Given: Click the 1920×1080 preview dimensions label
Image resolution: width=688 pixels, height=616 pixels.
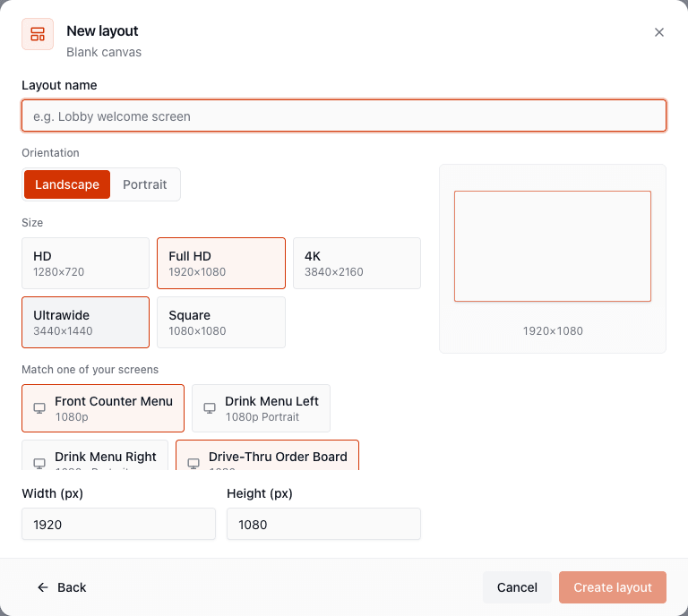Looking at the screenshot, I should (553, 331).
